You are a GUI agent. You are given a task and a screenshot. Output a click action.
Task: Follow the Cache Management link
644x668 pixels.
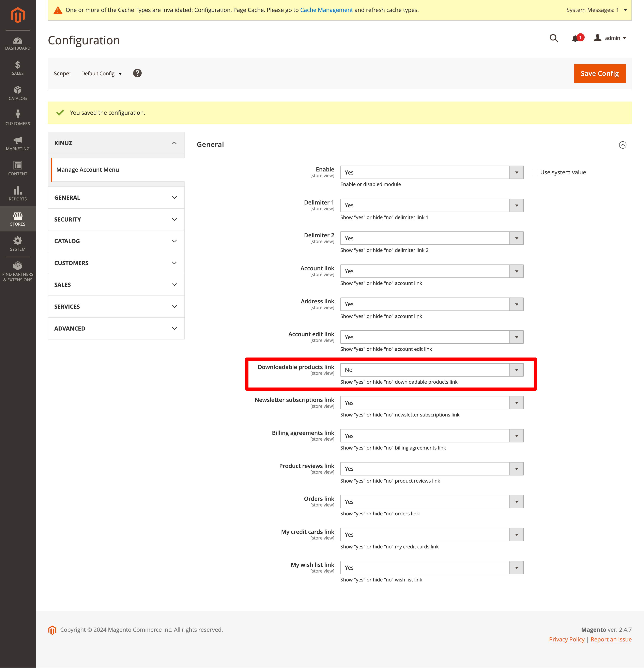(326, 10)
